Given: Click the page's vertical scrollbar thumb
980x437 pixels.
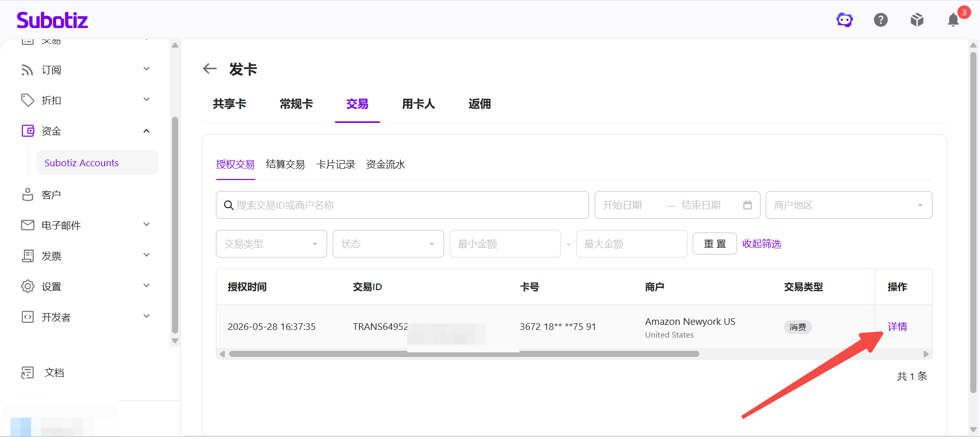Looking at the screenshot, I should (973, 222).
